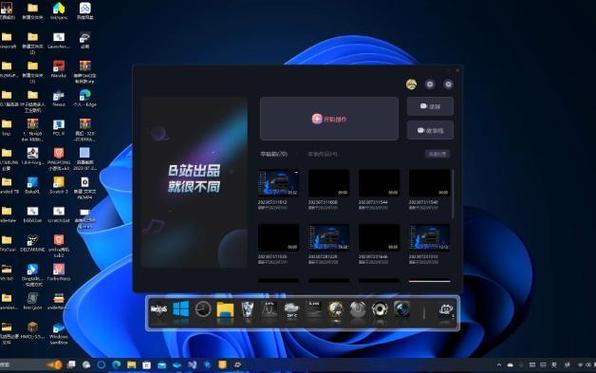Open the weather cloud icon in the dock
This screenshot has height=373, width=596.
pyautogui.click(x=292, y=310)
